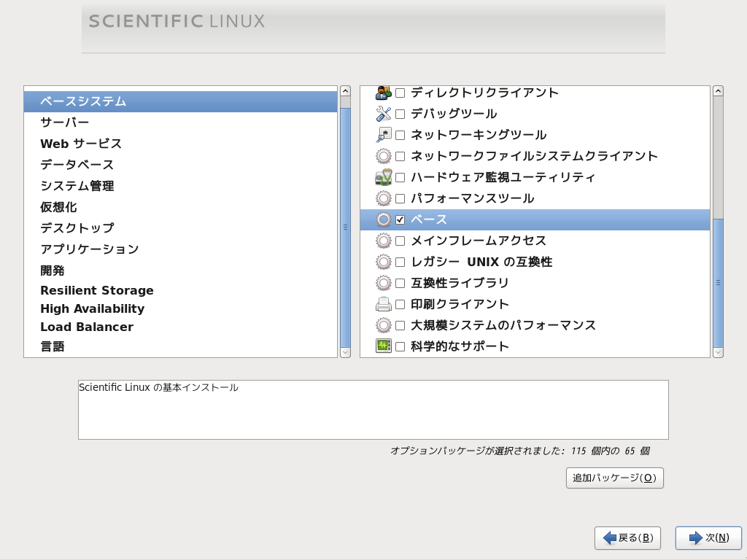Select the High Availability category
The width and height of the screenshot is (747, 560).
point(181,308)
